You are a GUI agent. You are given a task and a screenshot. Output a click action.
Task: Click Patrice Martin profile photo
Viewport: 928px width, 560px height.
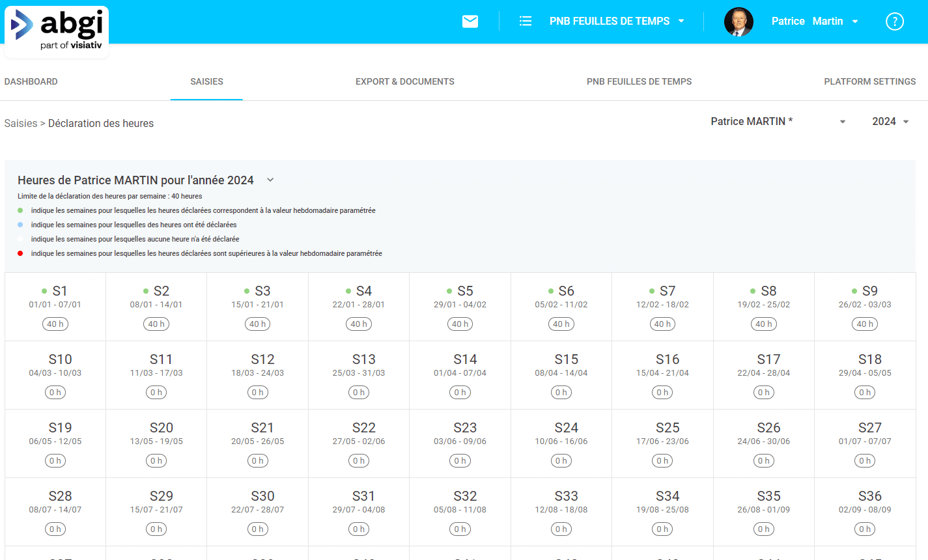738,21
